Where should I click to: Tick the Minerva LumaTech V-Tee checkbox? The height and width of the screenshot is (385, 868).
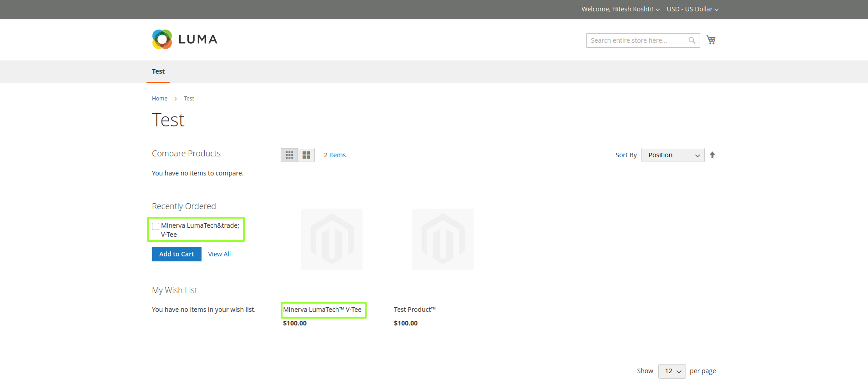(x=156, y=226)
